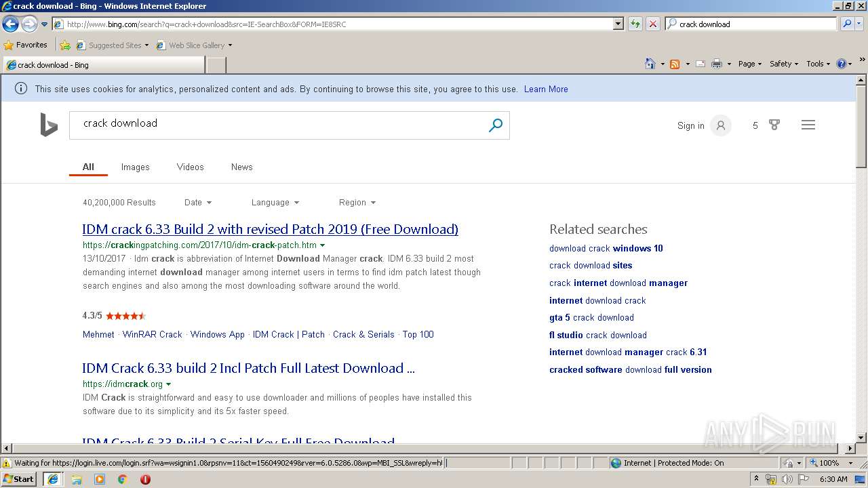Image resolution: width=868 pixels, height=488 pixels.
Task: Go back using the browser Back arrow
Action: point(10,24)
